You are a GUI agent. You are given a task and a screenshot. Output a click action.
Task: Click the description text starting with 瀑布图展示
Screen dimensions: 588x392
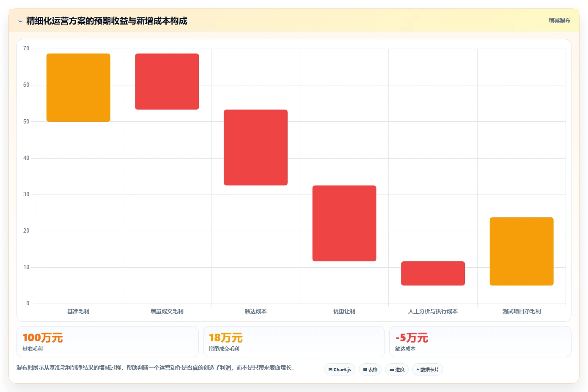pyautogui.click(x=156, y=367)
